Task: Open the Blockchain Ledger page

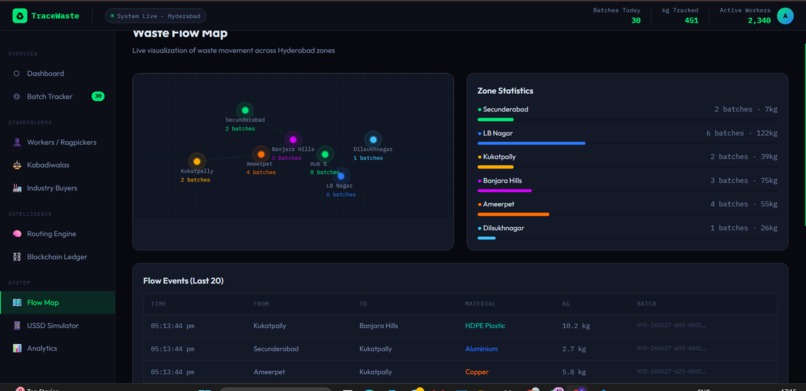Action: [57, 257]
